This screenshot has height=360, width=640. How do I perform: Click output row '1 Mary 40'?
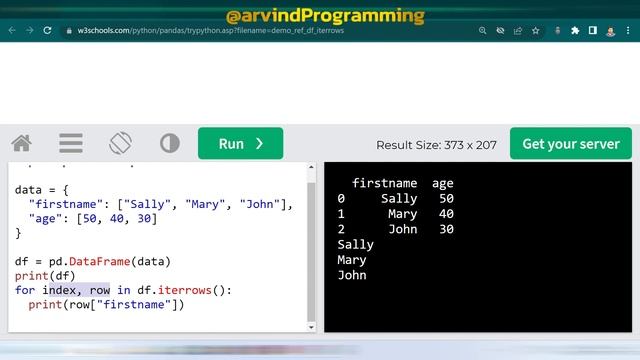pyautogui.click(x=396, y=214)
